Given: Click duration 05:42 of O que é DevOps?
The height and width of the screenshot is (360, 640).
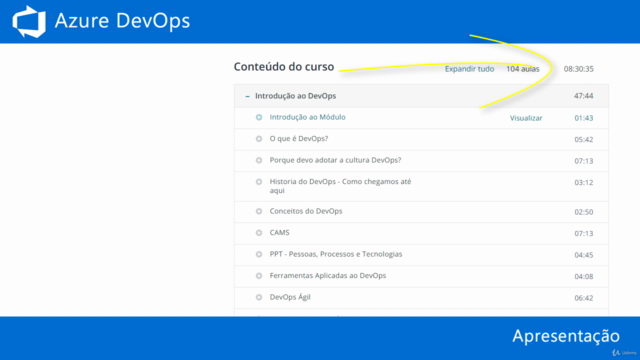Looking at the screenshot, I should (584, 140).
